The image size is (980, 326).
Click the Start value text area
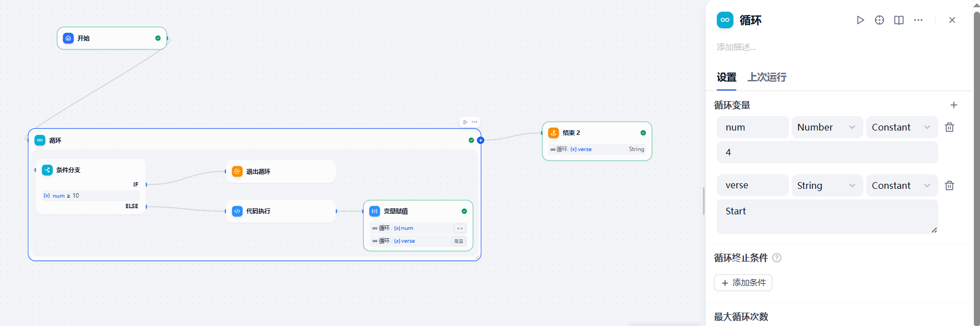click(827, 217)
